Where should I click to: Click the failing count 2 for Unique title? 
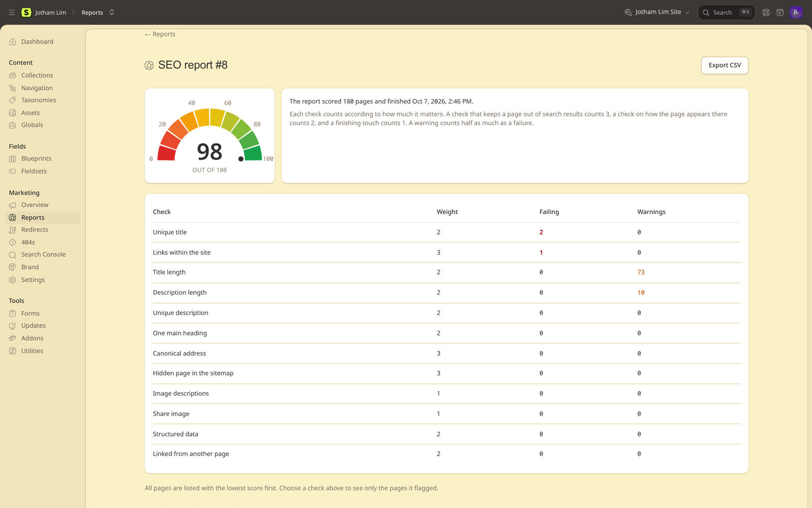(541, 232)
